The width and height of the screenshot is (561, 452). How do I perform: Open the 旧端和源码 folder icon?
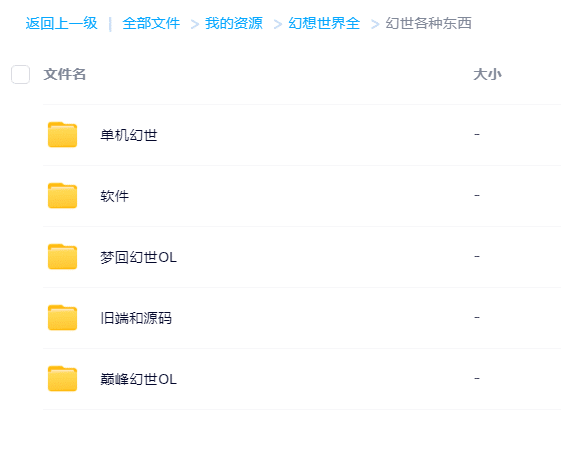[62, 317]
